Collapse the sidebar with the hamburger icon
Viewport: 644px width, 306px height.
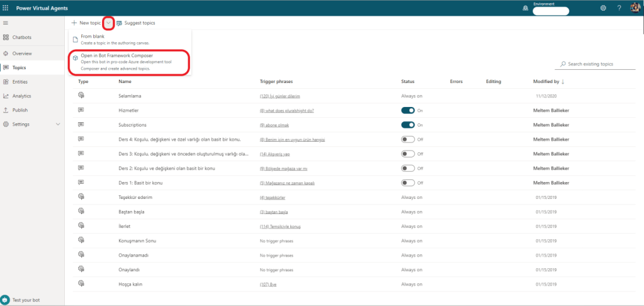pos(6,23)
